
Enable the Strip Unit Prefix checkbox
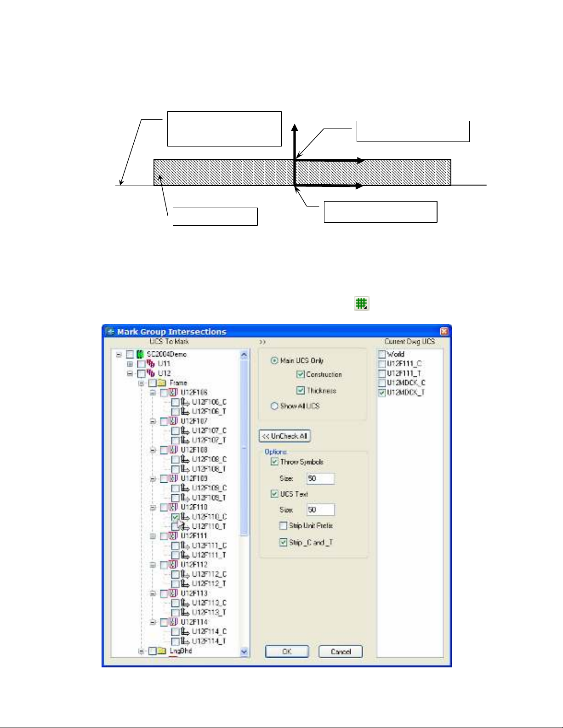tap(283, 525)
